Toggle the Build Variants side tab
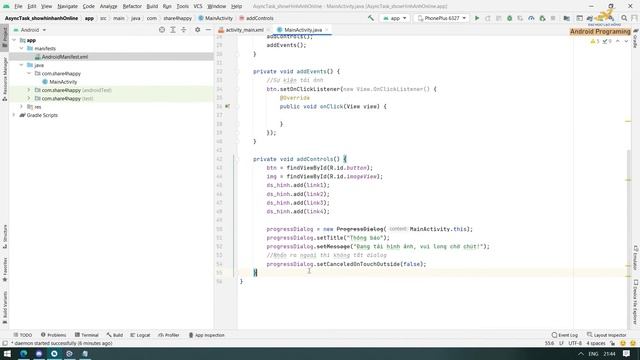 [x=4, y=307]
